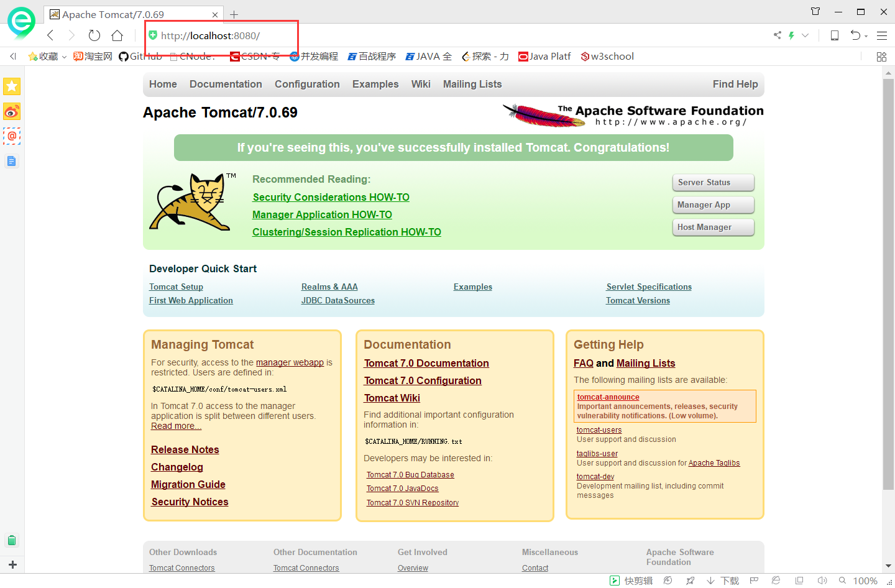
Task: Open a new tab with the plus button
Action: (234, 14)
